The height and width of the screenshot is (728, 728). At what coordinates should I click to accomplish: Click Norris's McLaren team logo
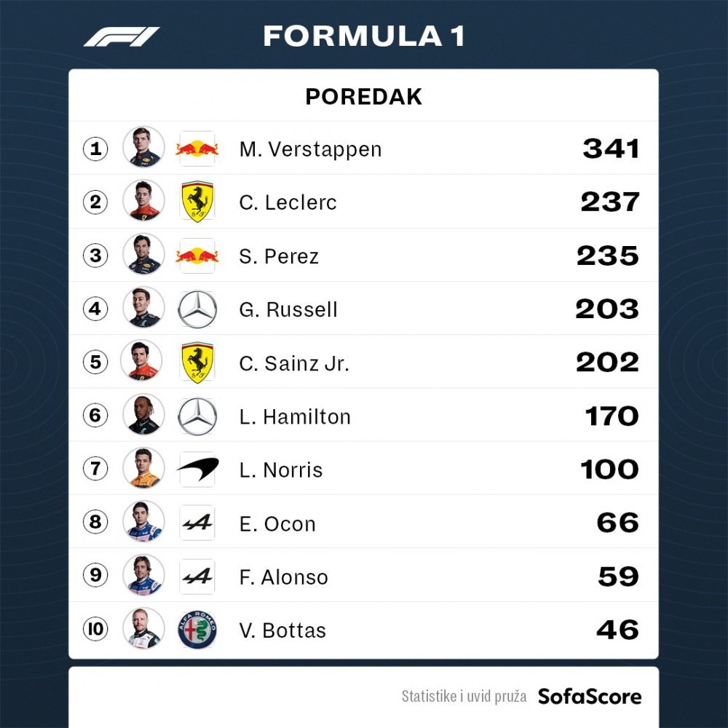pyautogui.click(x=197, y=469)
